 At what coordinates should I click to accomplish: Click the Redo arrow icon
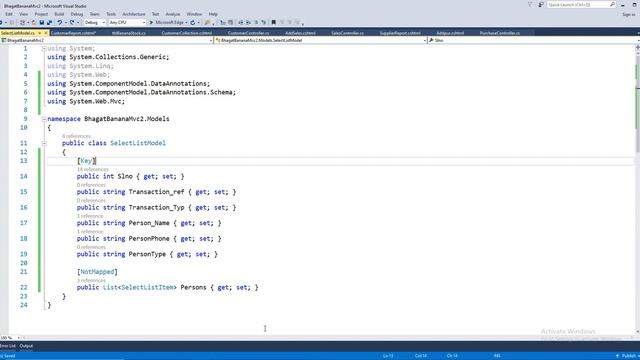72,22
